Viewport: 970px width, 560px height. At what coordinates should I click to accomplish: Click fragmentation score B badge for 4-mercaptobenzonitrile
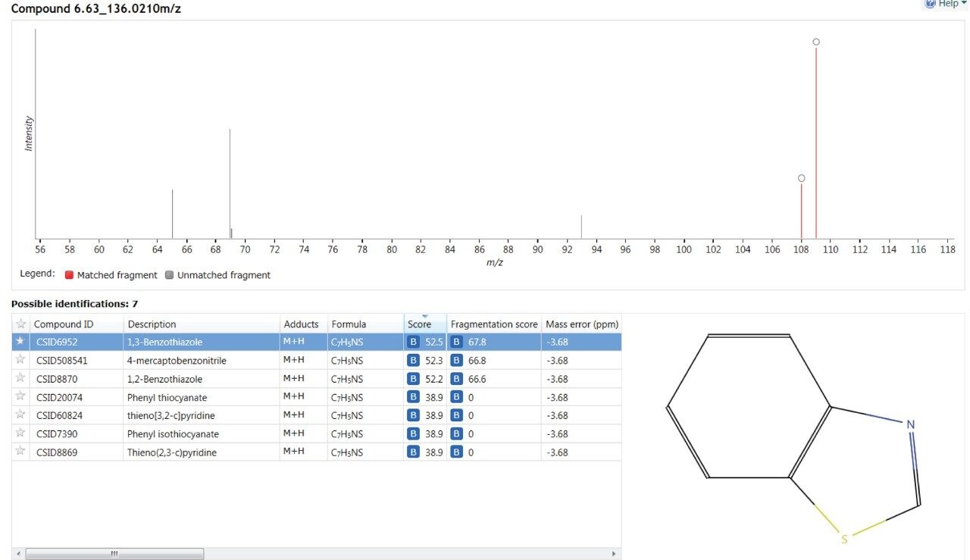click(456, 361)
